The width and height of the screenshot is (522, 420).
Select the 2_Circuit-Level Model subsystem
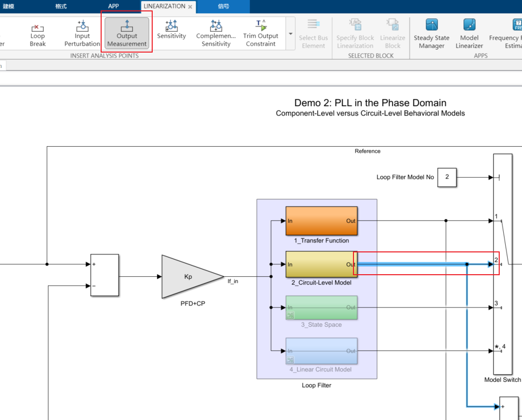[x=321, y=264]
